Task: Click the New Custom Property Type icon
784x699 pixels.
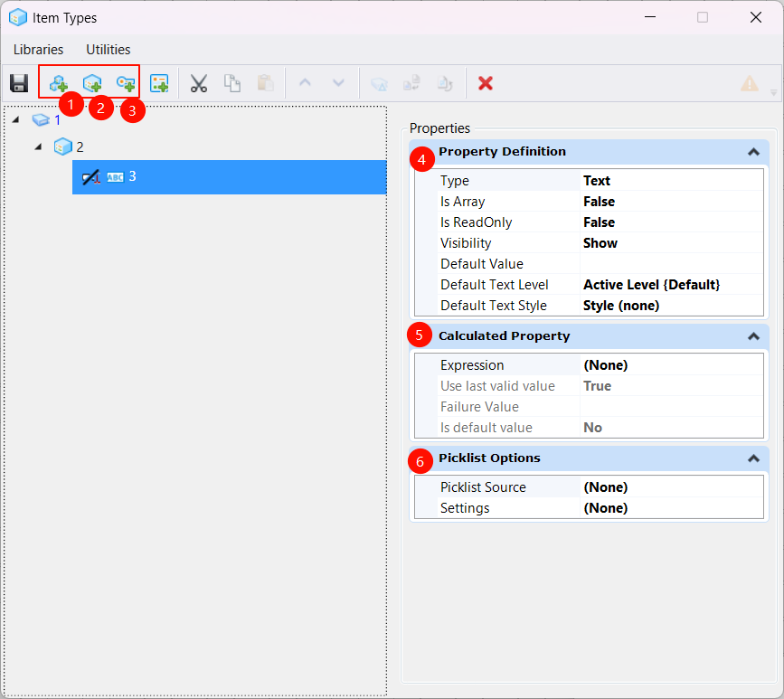Action: 159,83
